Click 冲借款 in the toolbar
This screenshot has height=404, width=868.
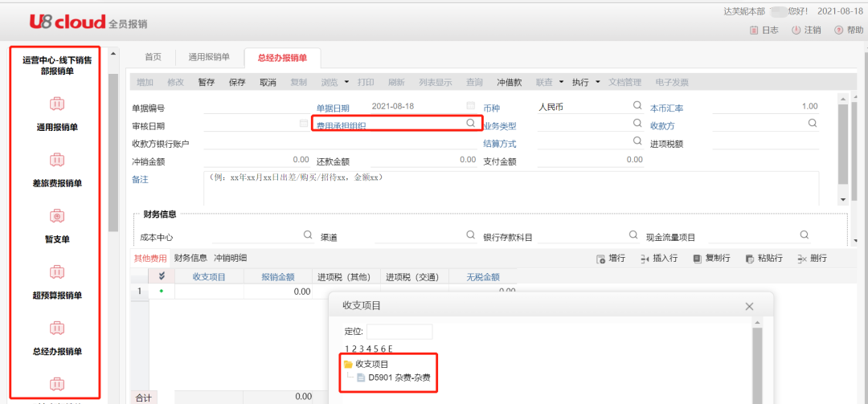[x=510, y=83]
